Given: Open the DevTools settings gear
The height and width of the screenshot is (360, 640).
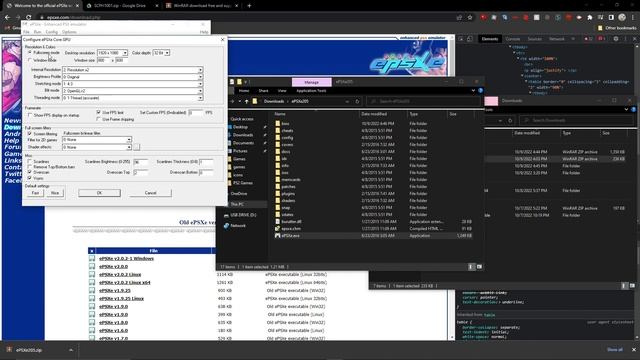Looking at the screenshot, I should coord(616,39).
